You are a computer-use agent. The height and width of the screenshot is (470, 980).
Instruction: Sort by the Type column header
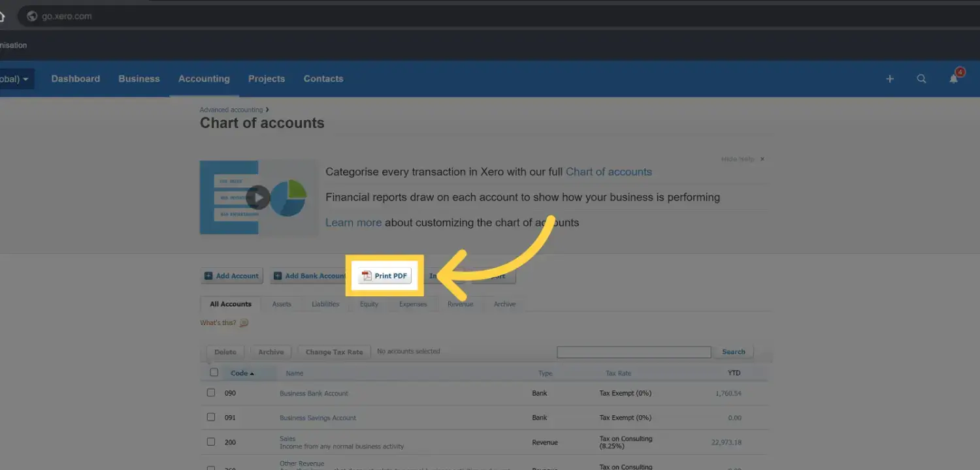tap(545, 373)
